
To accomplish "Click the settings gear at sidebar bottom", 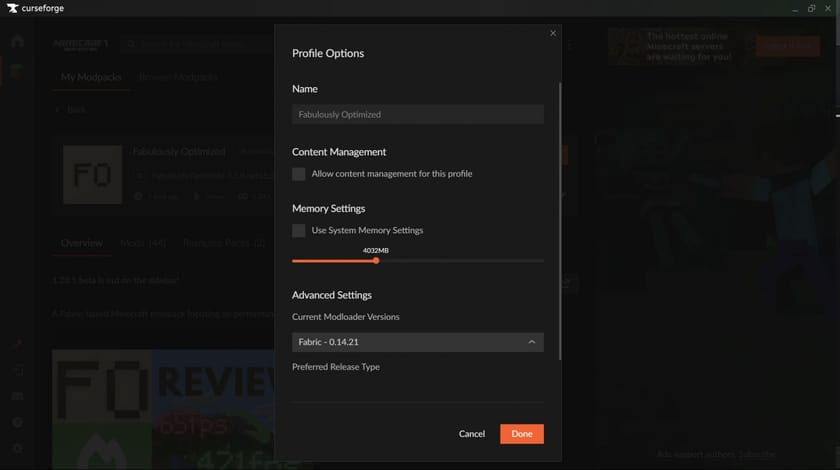I will tap(17, 449).
